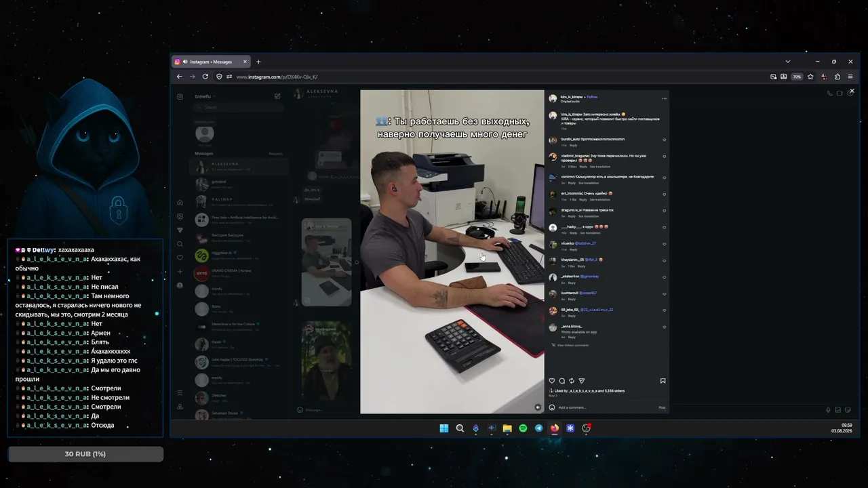Go back in the browser
Screen dimensions: 868x488
[x=180, y=77]
